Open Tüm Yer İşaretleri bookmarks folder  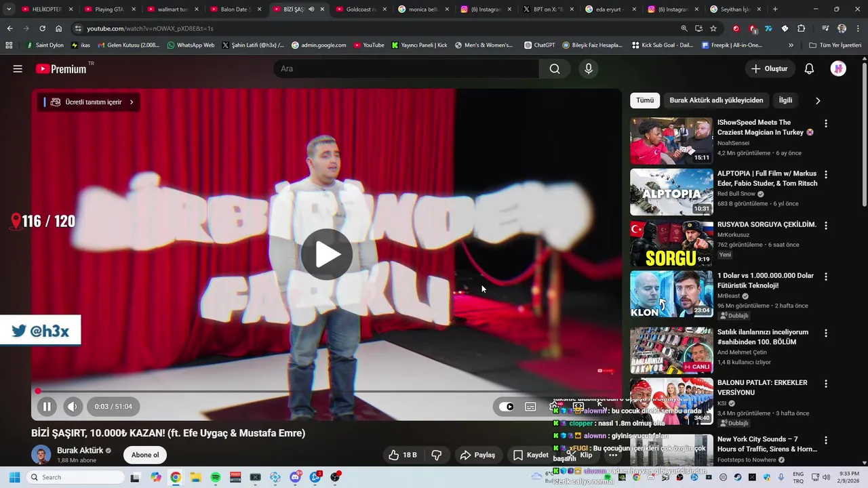click(x=835, y=45)
